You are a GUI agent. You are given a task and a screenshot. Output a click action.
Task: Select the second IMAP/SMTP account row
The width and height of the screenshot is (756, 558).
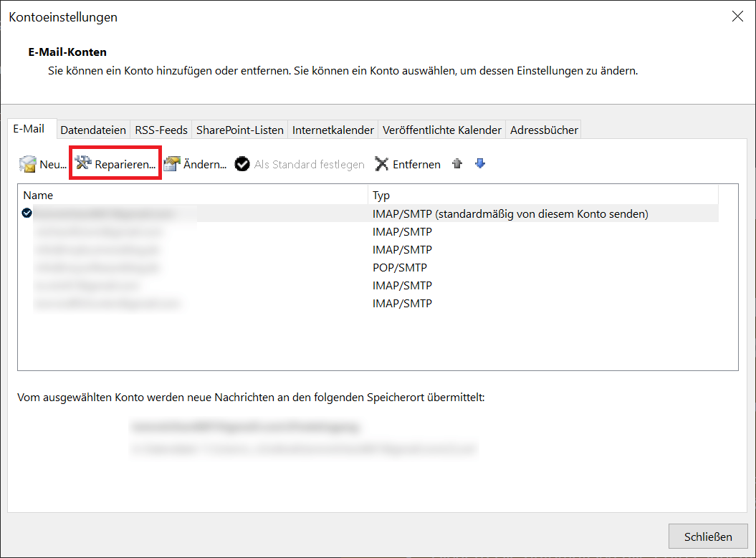coord(369,232)
